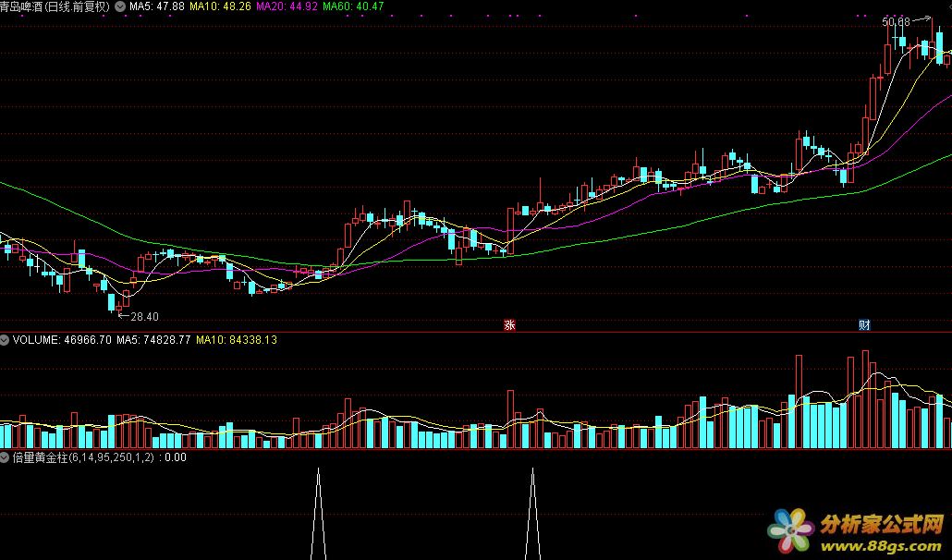This screenshot has width=952, height=560.
Task: Select the MA60: 40.47 label
Action: tap(353, 6)
